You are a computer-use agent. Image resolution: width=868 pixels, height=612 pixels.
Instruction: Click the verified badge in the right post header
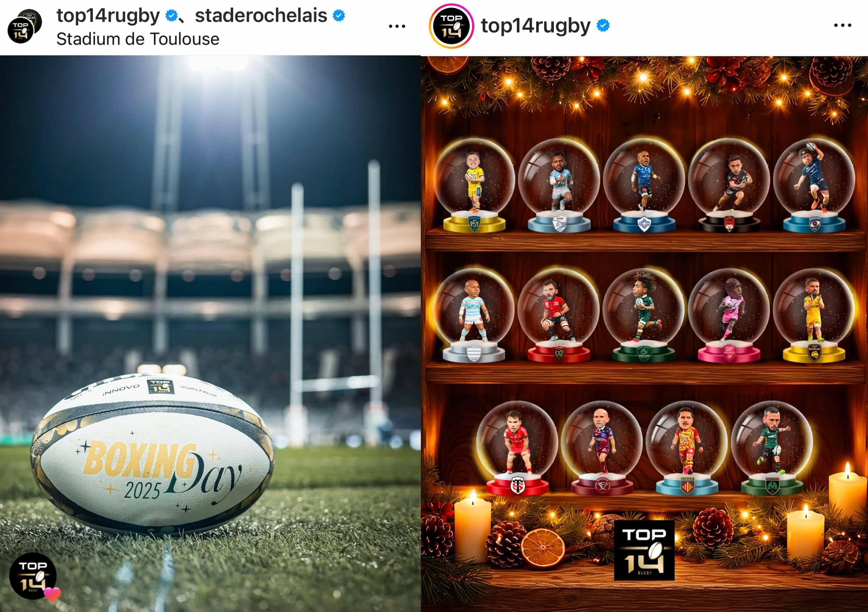coord(603,25)
